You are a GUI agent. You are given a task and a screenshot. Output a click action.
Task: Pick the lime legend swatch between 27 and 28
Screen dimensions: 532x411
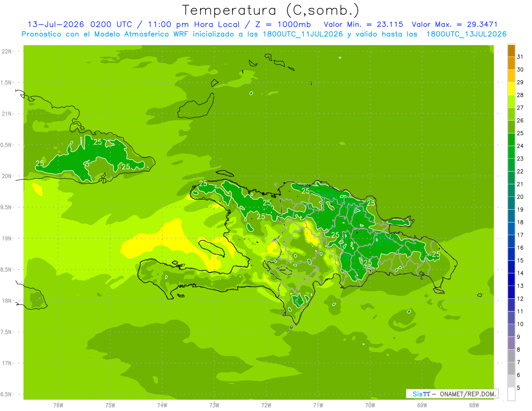click(511, 102)
